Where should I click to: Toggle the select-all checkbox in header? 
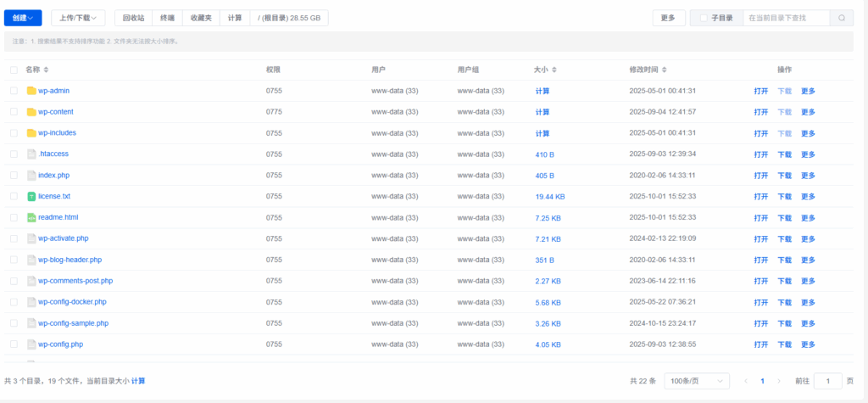[x=14, y=70]
